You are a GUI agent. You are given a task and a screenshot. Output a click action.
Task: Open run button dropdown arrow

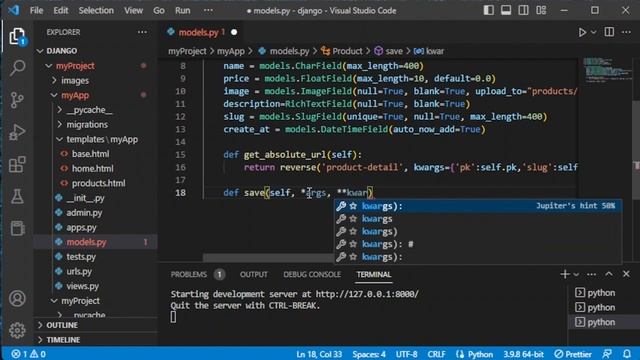click(x=594, y=32)
